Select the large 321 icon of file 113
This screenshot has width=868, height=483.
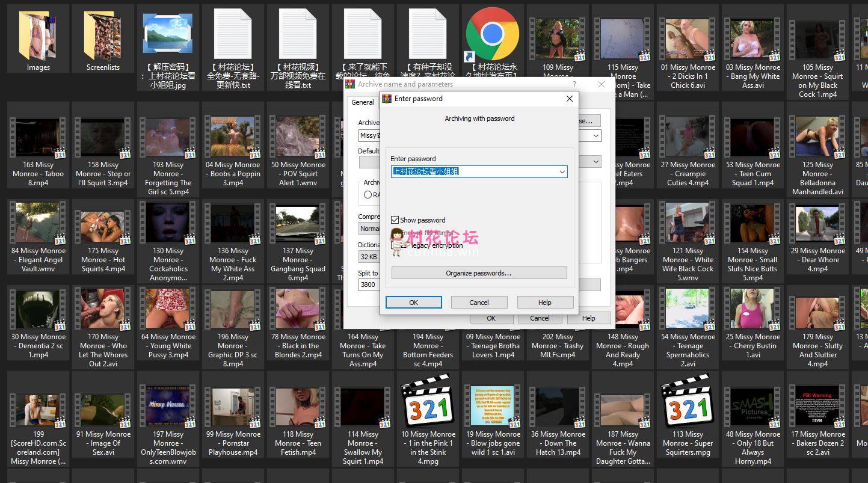tap(688, 401)
